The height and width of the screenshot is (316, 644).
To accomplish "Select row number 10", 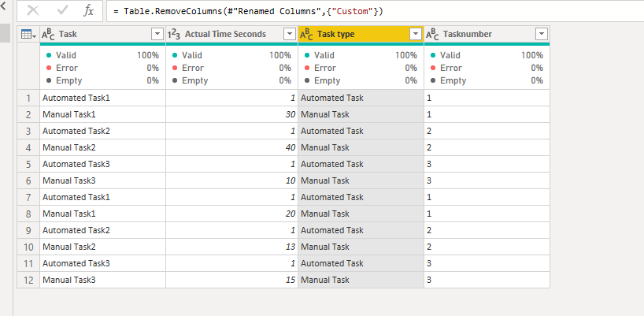I will [x=28, y=247].
